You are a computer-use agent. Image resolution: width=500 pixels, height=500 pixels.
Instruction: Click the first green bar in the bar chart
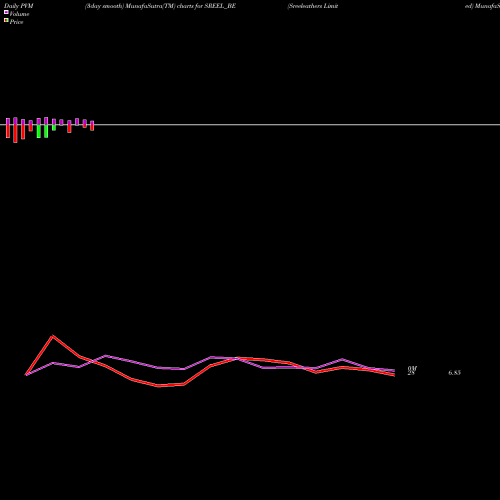pyautogui.click(x=39, y=131)
